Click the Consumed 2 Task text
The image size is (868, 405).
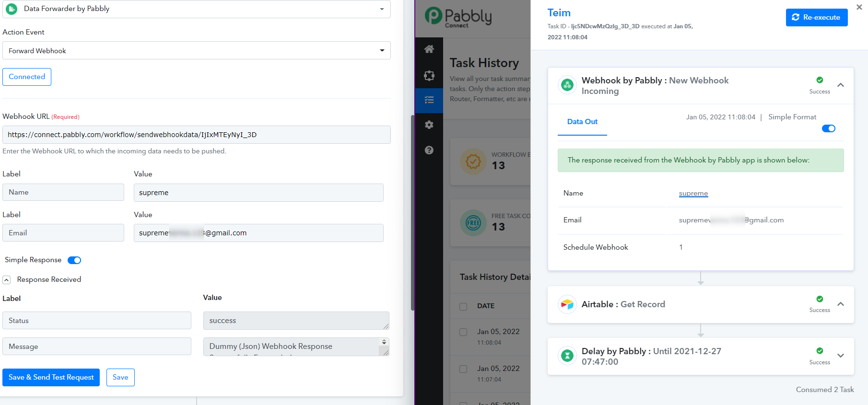click(x=825, y=390)
